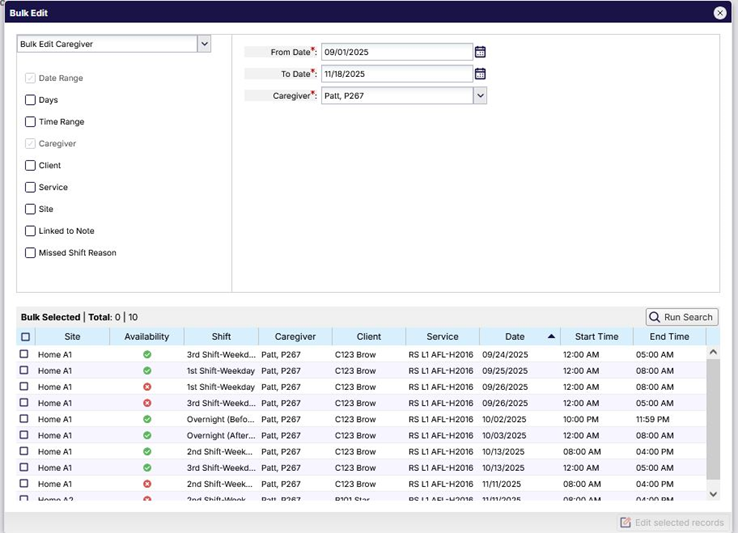Screen dimensions: 738x533
Task: Click green availability icon for 10/03/2025 row
Action: [147, 435]
